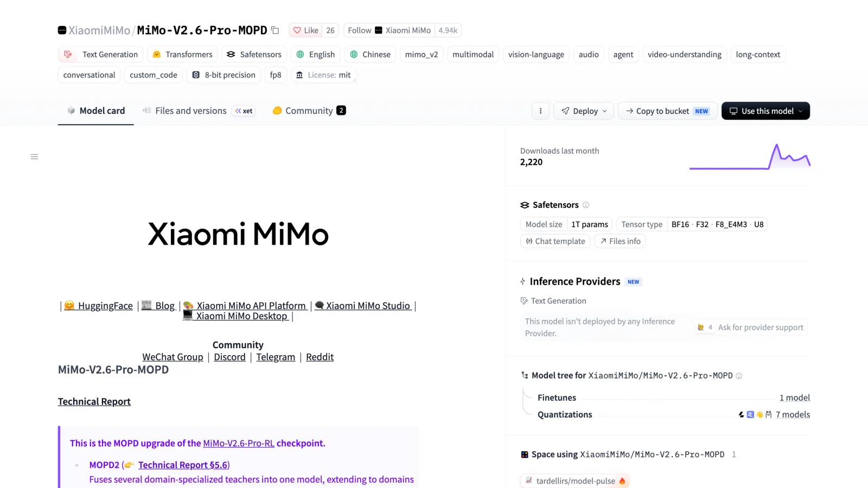This screenshot has height=488, width=868.
Task: View the 1 model finetune link
Action: pos(794,398)
